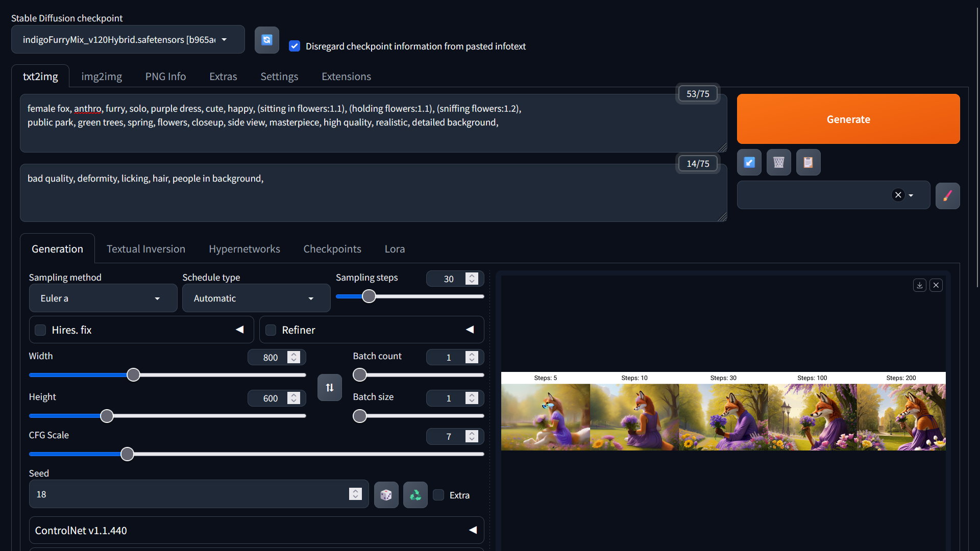Image resolution: width=980 pixels, height=551 pixels.
Task: Open the Schedule type dropdown
Action: (256, 298)
